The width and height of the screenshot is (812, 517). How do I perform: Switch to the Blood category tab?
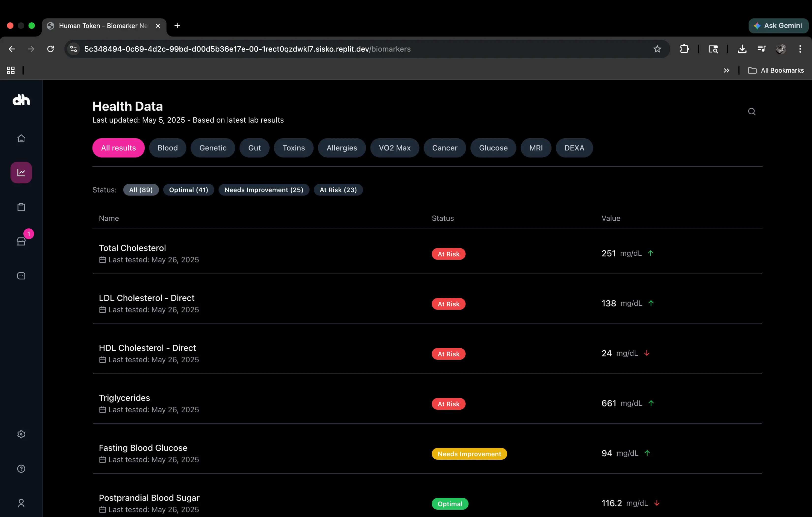[x=167, y=147]
